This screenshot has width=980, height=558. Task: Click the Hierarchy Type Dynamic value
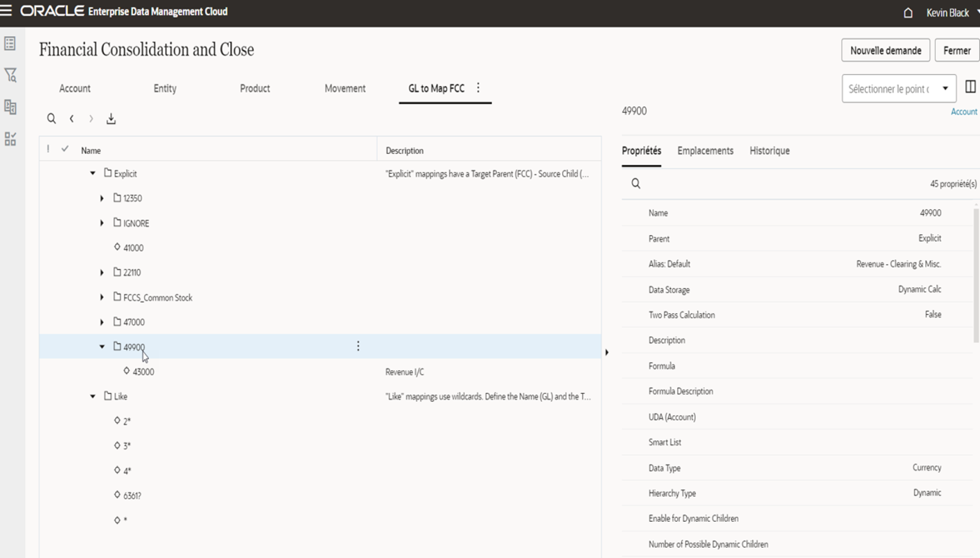pos(927,492)
